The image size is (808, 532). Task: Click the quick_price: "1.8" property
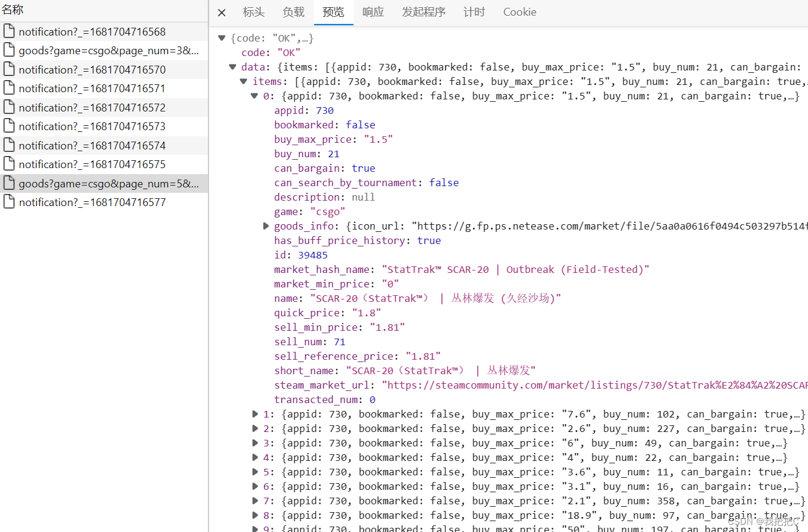tap(328, 313)
